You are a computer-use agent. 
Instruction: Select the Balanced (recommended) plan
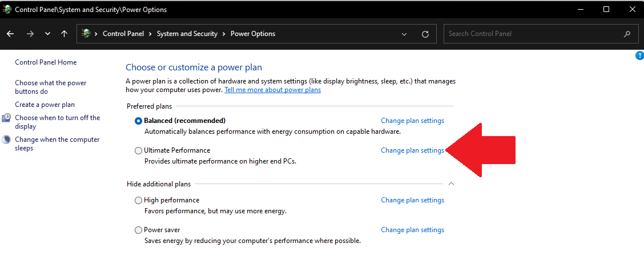(138, 121)
